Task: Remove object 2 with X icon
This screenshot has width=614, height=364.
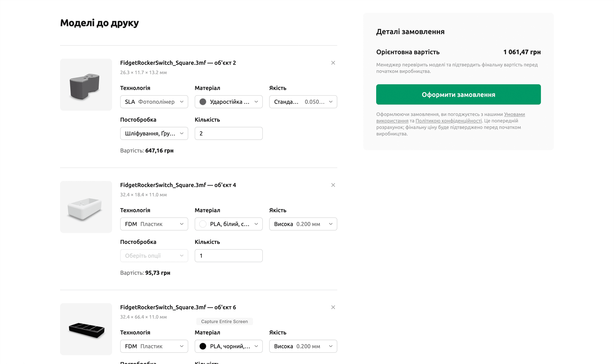Action: click(x=333, y=63)
